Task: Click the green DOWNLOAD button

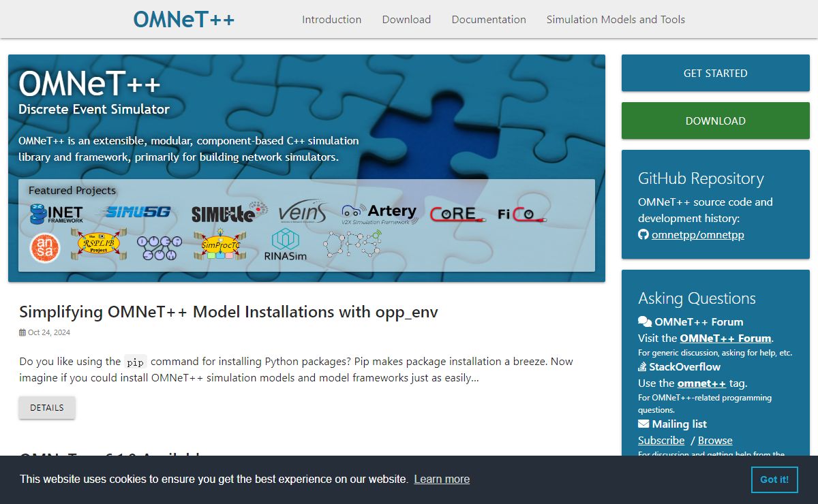Action: 716,121
